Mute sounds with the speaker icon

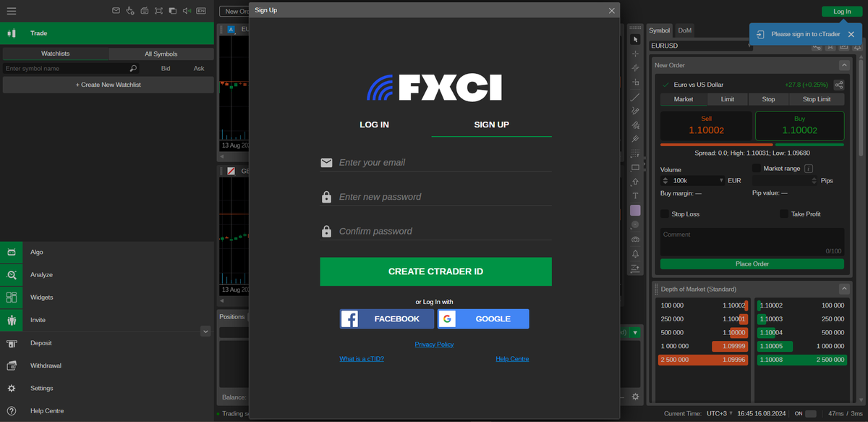187,11
